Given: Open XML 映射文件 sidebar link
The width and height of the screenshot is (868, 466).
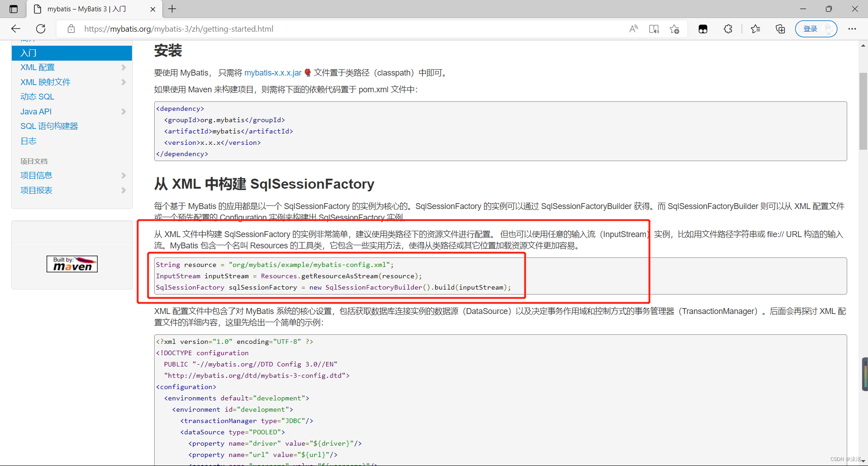Looking at the screenshot, I should tap(45, 82).
